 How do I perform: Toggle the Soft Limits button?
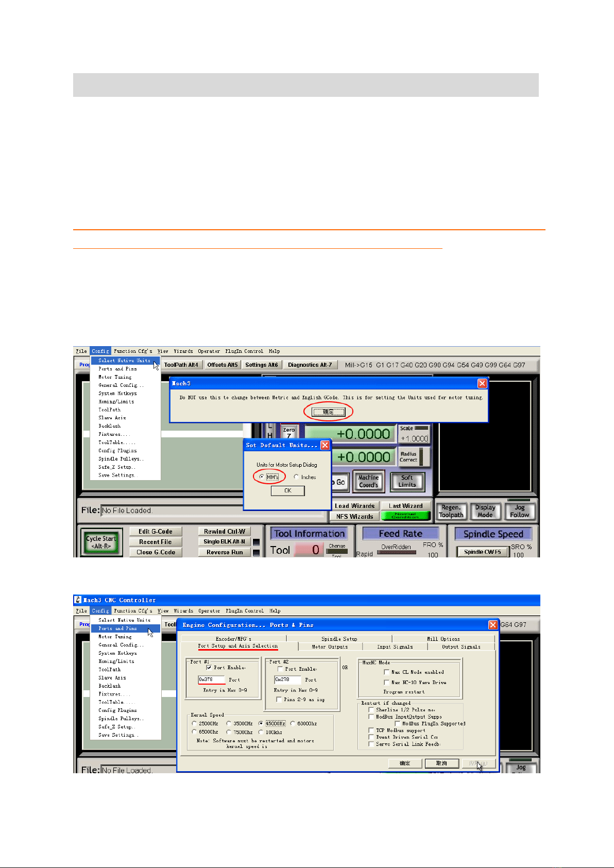[x=407, y=482]
